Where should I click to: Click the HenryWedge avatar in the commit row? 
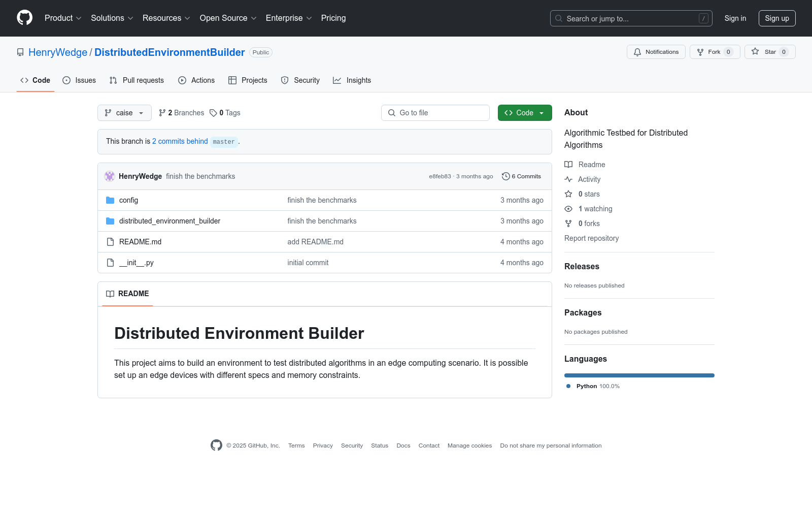pos(110,176)
